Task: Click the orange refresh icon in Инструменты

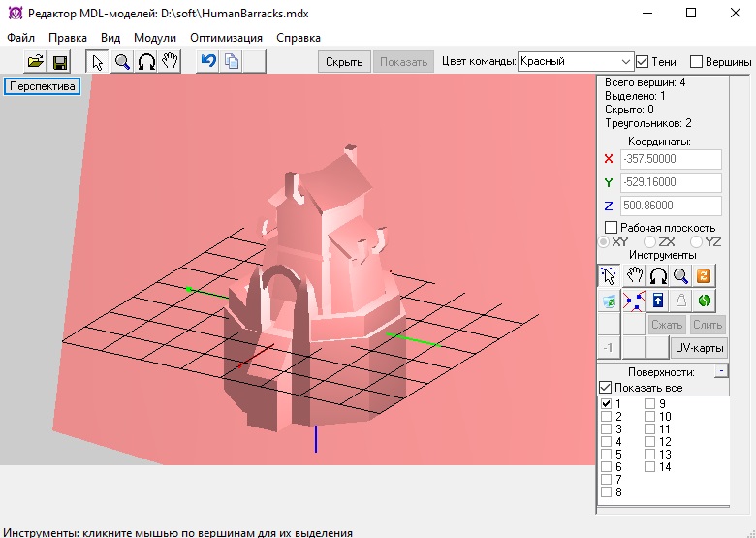Action: click(705, 275)
